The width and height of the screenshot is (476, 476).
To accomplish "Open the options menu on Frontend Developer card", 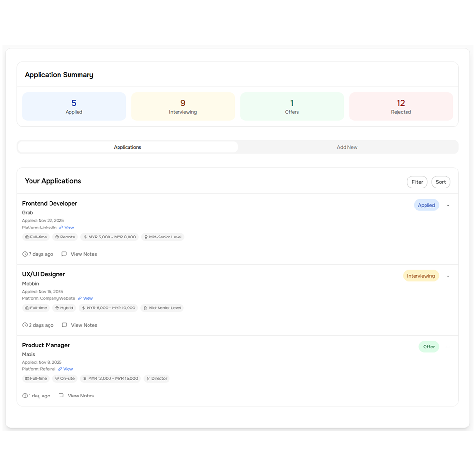I will point(447,205).
